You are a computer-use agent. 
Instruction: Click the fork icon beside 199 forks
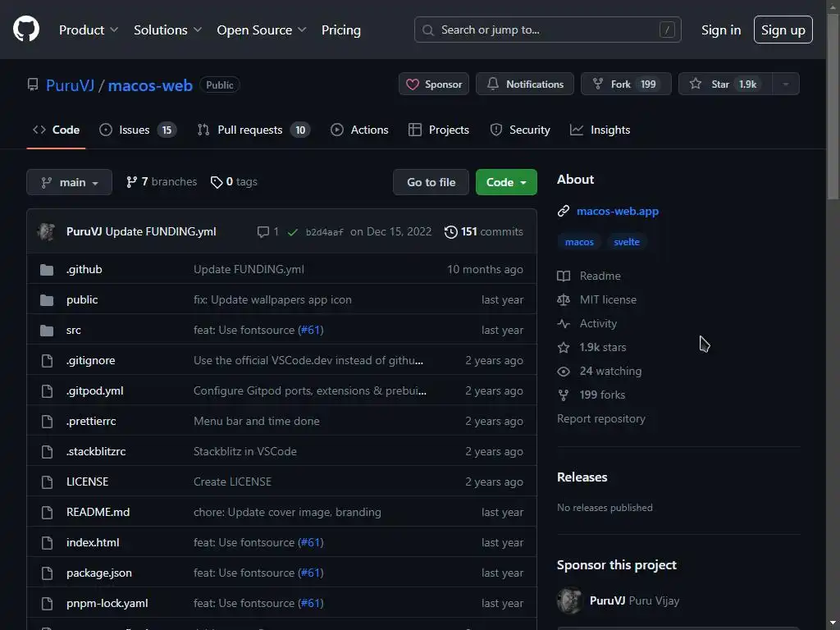[563, 395]
